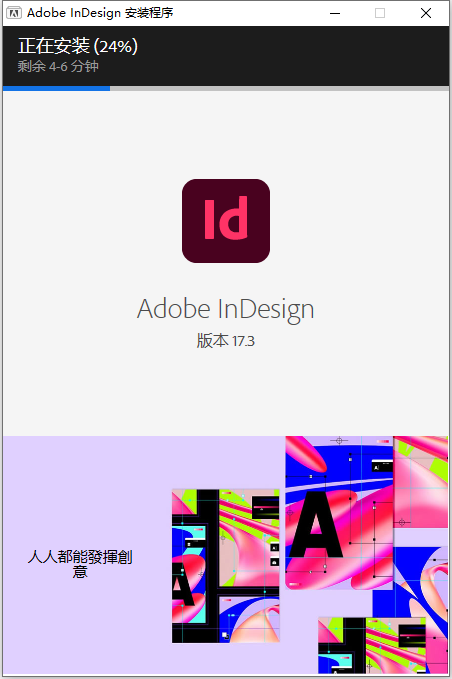Click the Adobe InDesign product name
The image size is (452, 679).
click(x=226, y=309)
